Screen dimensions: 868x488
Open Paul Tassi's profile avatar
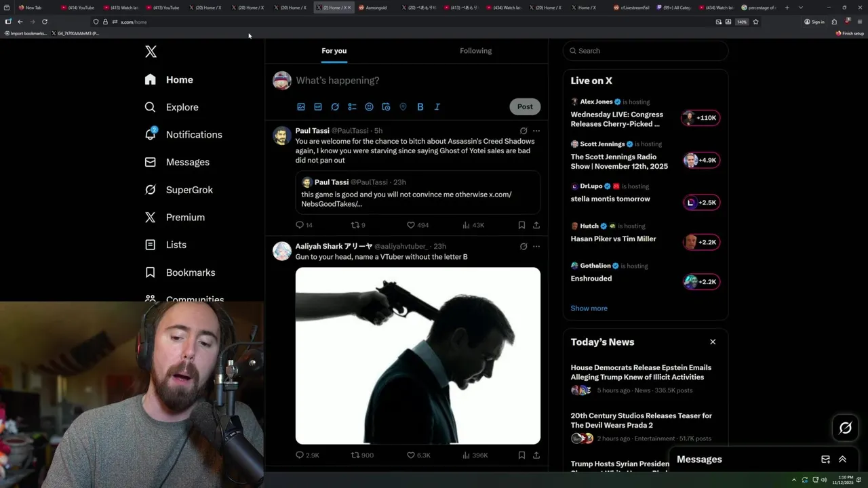[x=282, y=135]
